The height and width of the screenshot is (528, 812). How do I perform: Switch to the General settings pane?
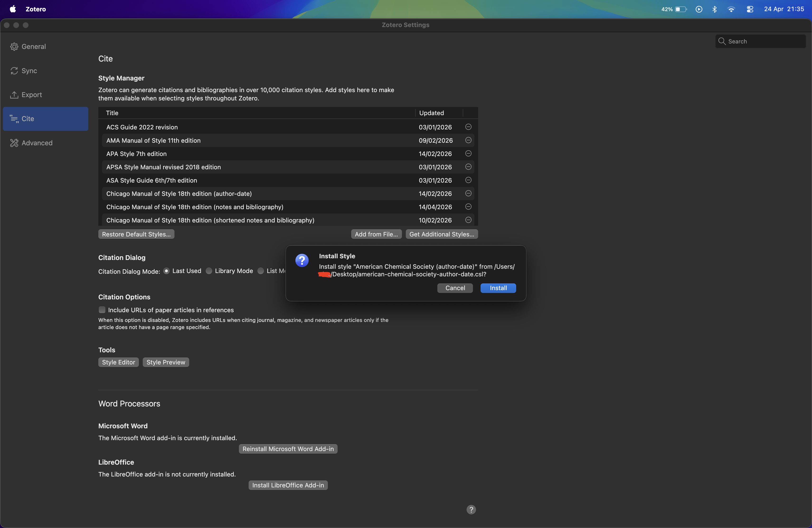click(x=33, y=47)
